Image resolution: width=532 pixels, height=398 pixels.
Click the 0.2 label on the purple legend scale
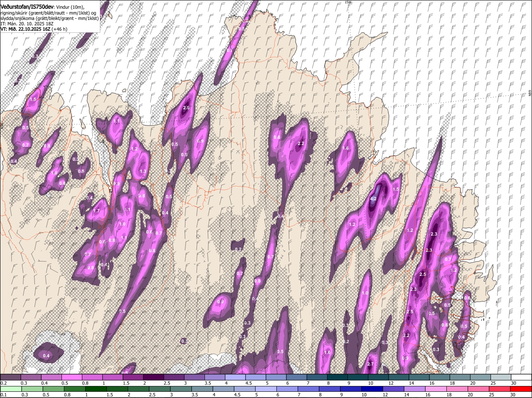pyautogui.click(x=3, y=383)
